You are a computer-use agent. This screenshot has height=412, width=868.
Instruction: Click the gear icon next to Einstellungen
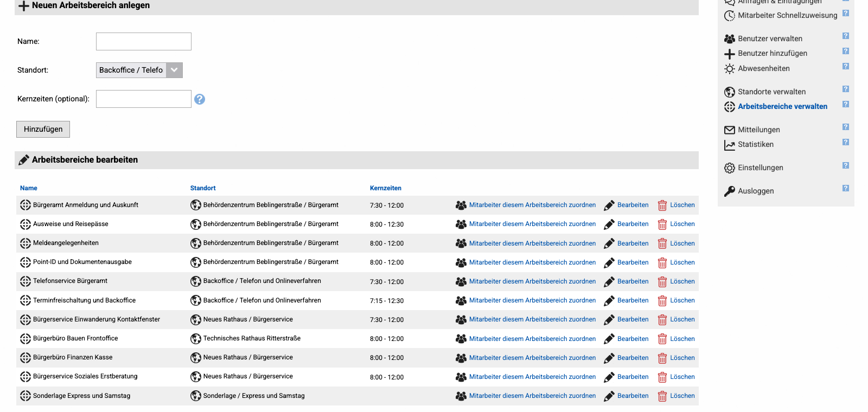(730, 168)
